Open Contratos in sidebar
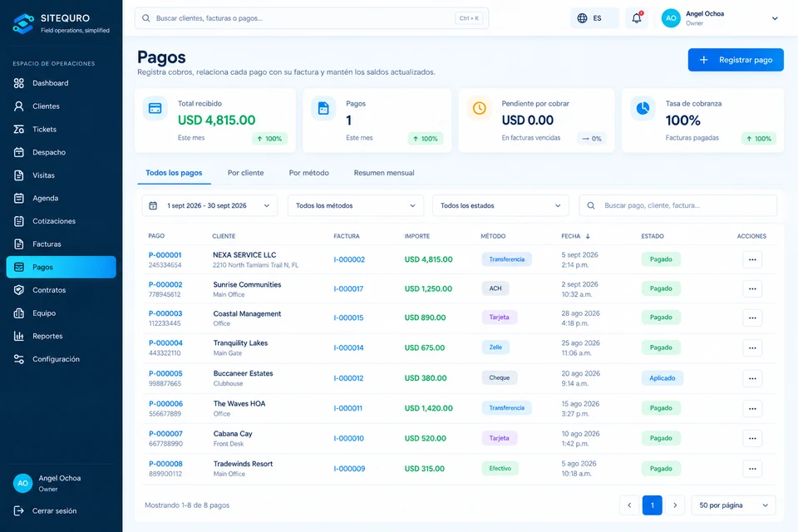Image resolution: width=798 pixels, height=532 pixels. 61,290
